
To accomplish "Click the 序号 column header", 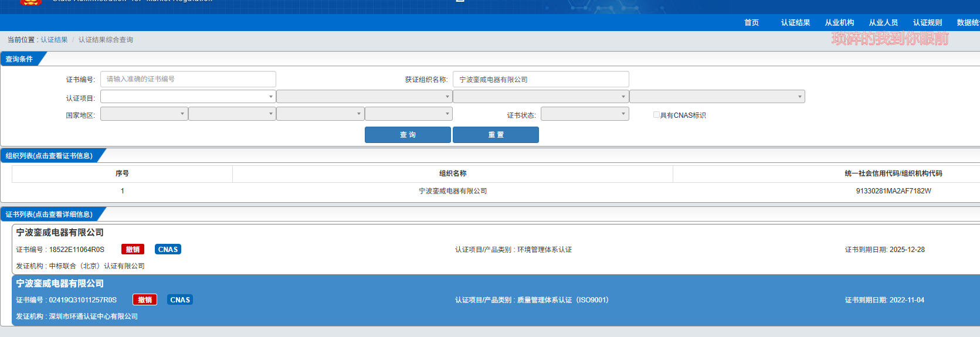I will coord(122,173).
